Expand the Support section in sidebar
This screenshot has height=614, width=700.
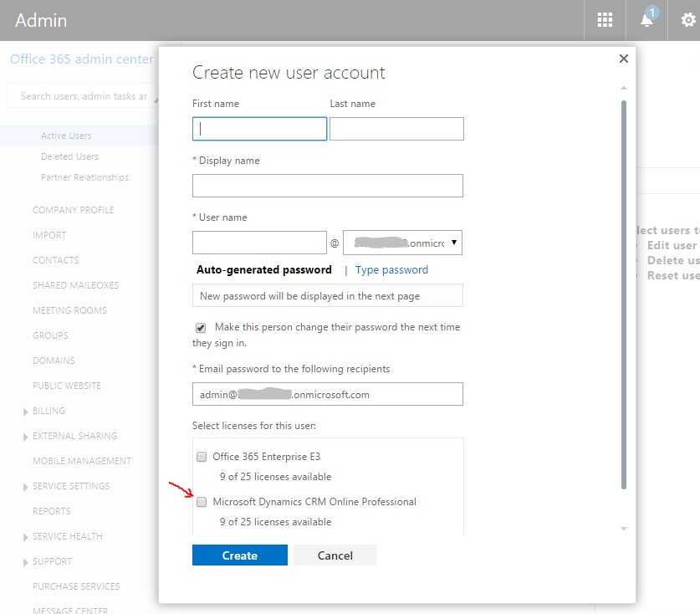26,561
